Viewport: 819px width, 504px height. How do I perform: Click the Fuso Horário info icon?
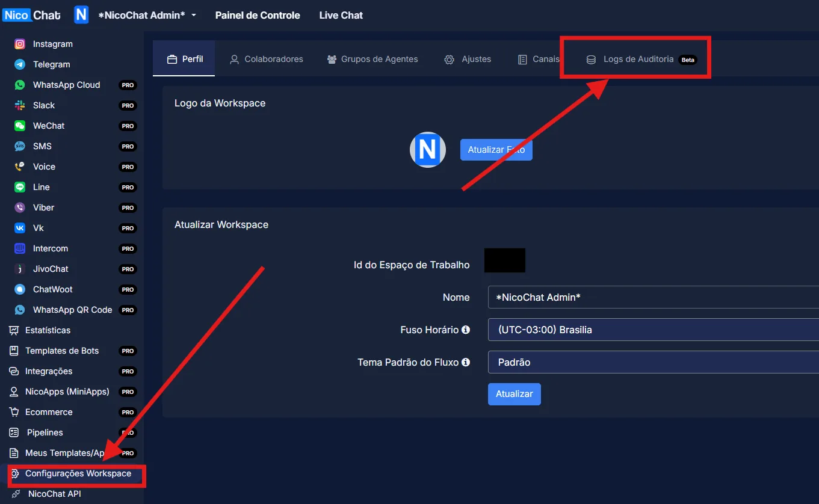point(465,330)
